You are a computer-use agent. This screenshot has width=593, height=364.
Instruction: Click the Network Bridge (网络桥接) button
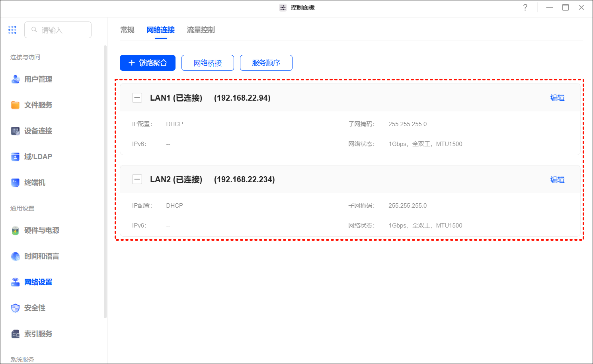pyautogui.click(x=208, y=63)
